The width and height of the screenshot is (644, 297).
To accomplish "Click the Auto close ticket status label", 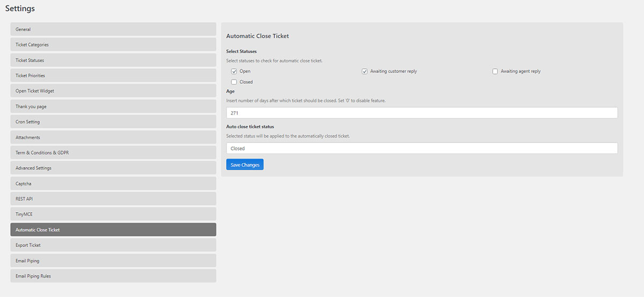I will pyautogui.click(x=250, y=127).
